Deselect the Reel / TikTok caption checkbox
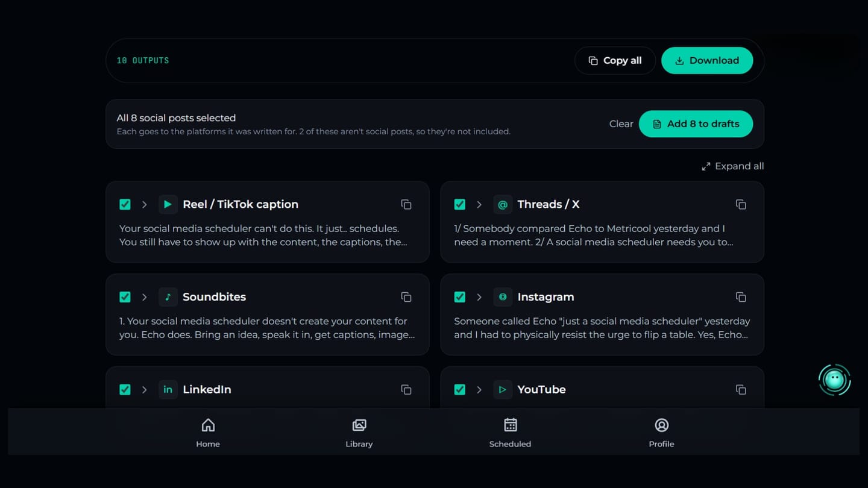This screenshot has width=868, height=488. [x=125, y=204]
